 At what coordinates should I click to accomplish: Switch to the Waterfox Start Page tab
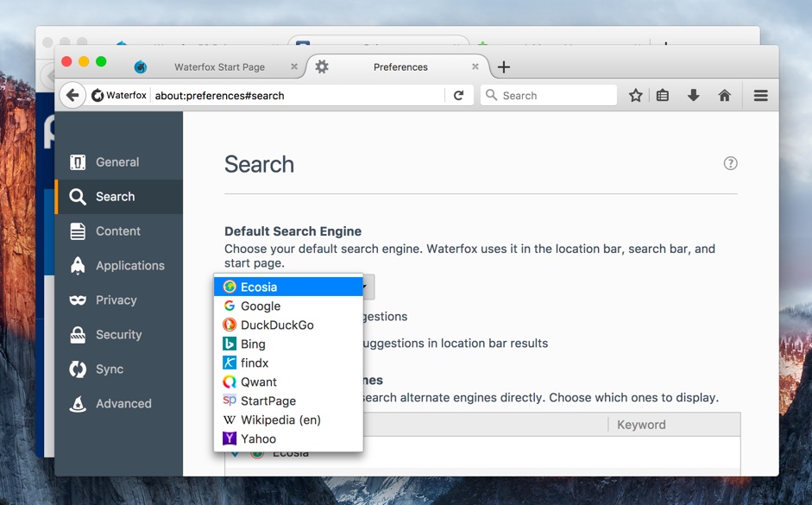(x=219, y=67)
